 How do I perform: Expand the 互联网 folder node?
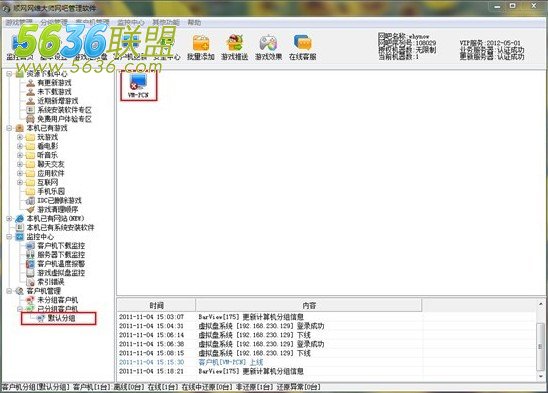20,183
